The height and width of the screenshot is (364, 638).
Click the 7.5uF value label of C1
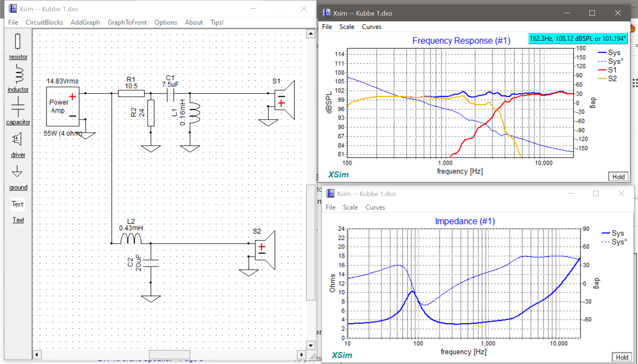tap(170, 84)
